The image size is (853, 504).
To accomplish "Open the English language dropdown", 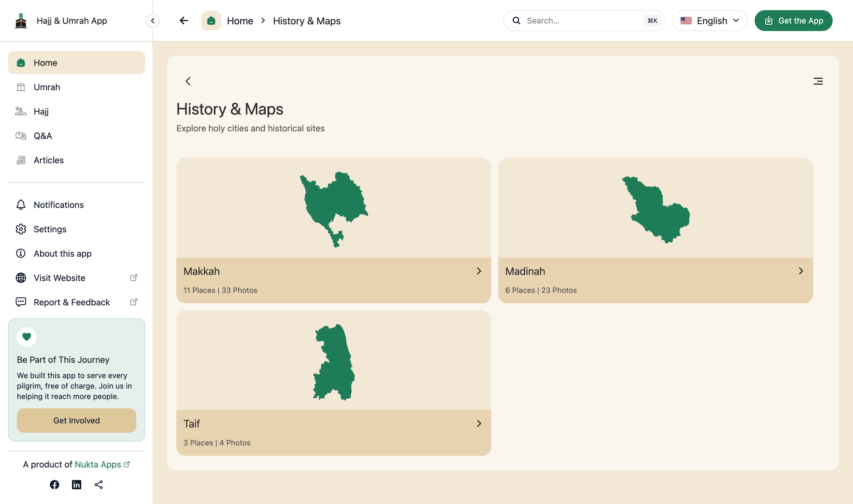I will tap(710, 21).
